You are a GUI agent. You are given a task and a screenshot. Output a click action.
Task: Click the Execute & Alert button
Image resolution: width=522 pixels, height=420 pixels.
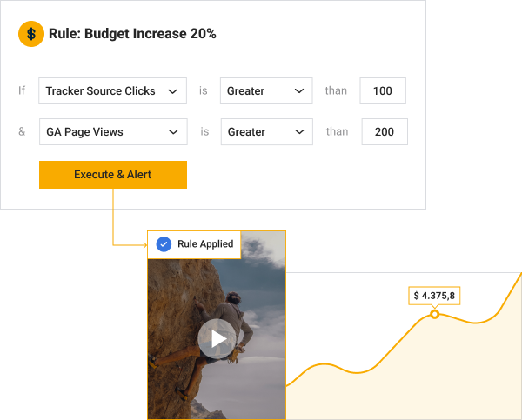112,175
